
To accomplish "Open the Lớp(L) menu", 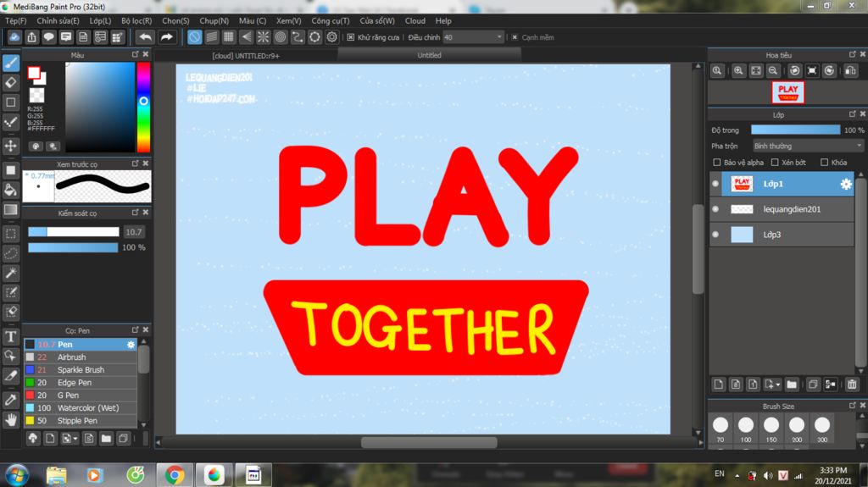I will point(100,21).
